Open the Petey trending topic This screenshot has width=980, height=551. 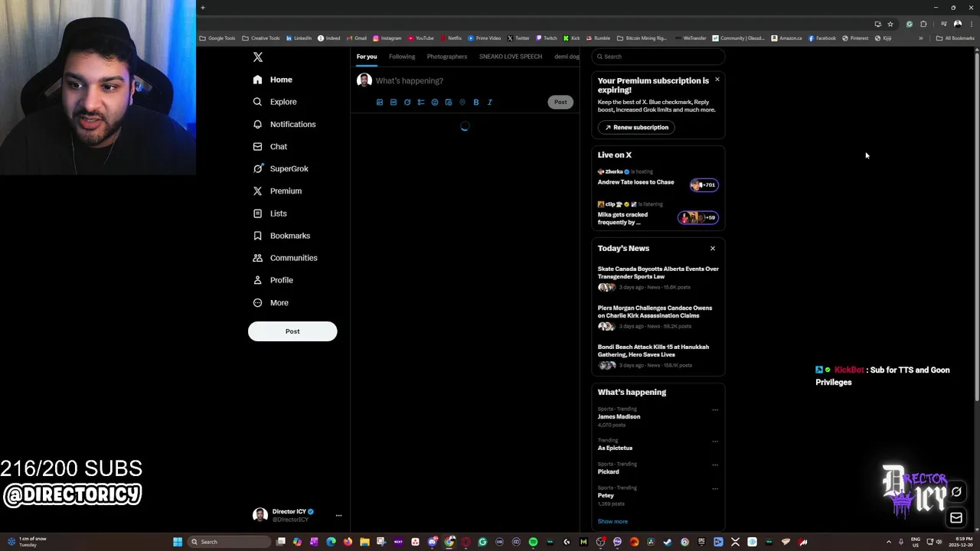606,495
